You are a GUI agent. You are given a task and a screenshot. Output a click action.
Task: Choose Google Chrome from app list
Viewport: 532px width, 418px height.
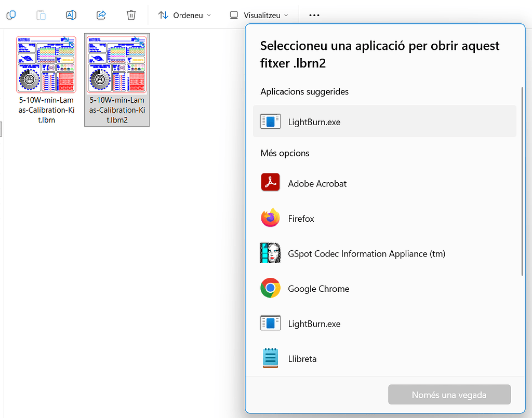(384, 288)
